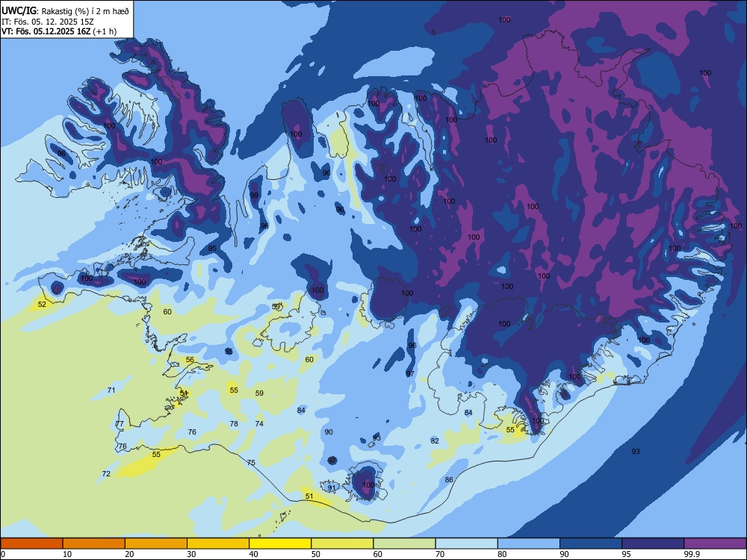
Task: Click the amber 30–40 legend swatch
Action: tap(218, 544)
